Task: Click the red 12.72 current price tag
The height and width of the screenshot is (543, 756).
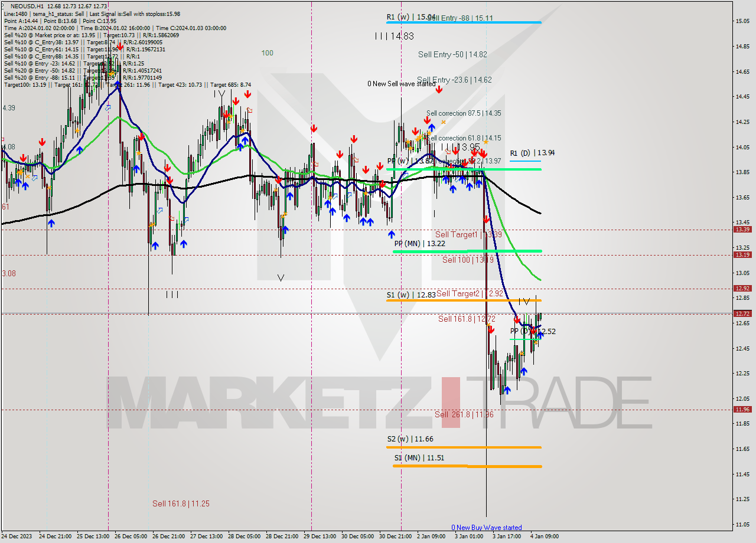Action: point(742,313)
